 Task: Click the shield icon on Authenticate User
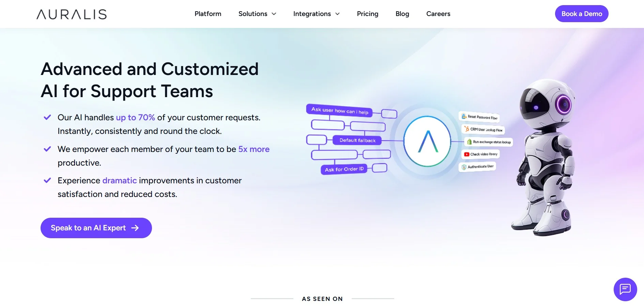click(x=464, y=167)
